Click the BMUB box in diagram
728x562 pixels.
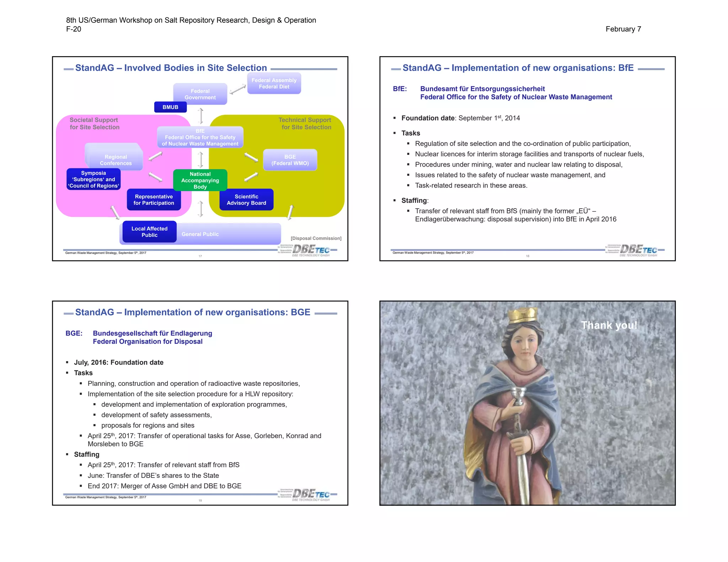tap(170, 107)
